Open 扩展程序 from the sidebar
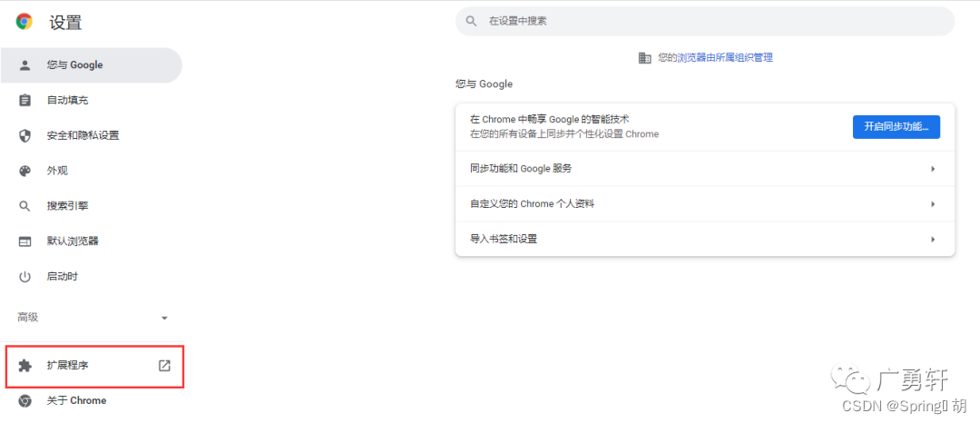This screenshot has width=980, height=423. point(94,366)
